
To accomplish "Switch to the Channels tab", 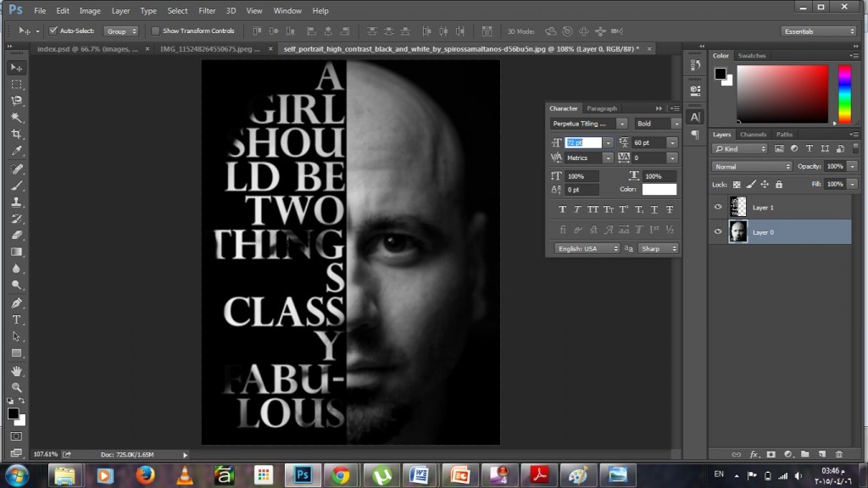I will point(753,135).
